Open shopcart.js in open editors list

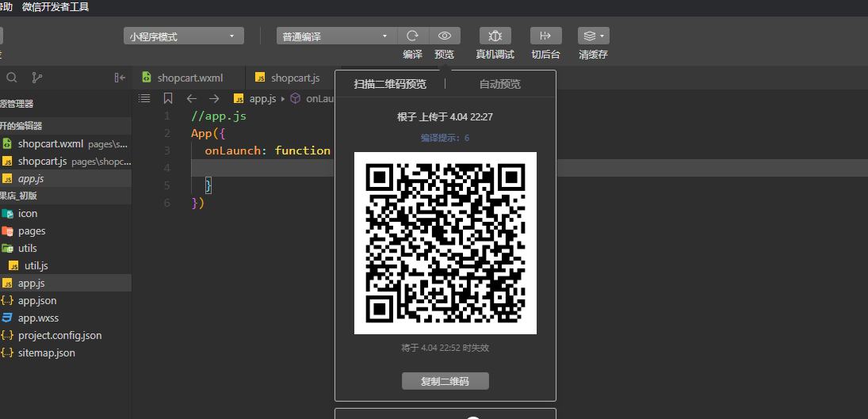(x=66, y=162)
